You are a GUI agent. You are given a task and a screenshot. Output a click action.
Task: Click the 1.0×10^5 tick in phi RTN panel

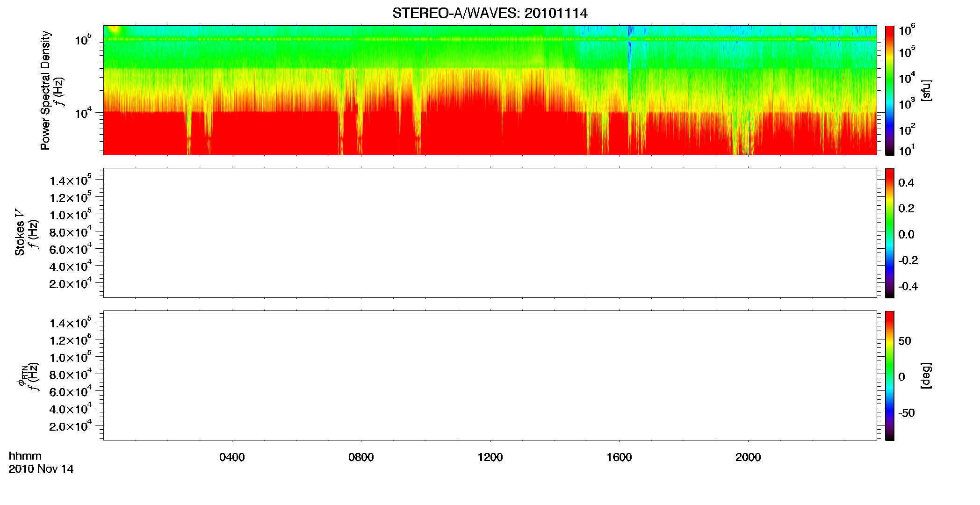(x=71, y=357)
